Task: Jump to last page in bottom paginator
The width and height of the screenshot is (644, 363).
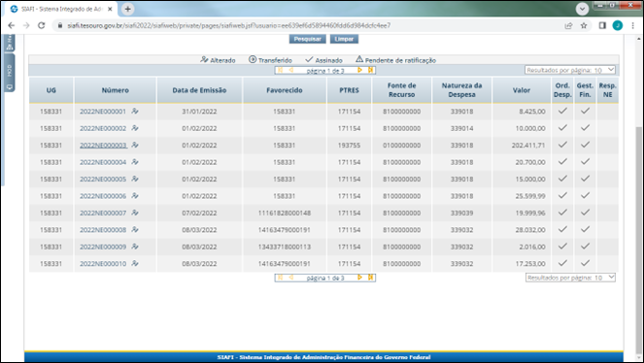Action: (x=370, y=278)
